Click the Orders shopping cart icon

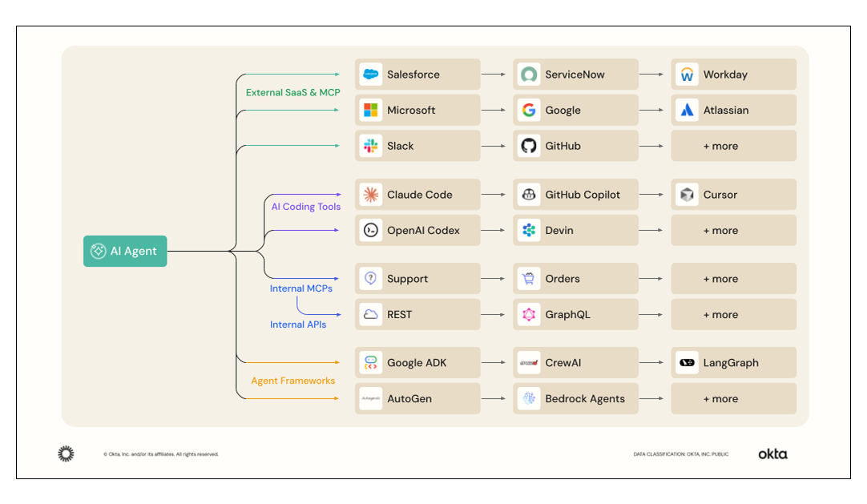click(x=529, y=279)
